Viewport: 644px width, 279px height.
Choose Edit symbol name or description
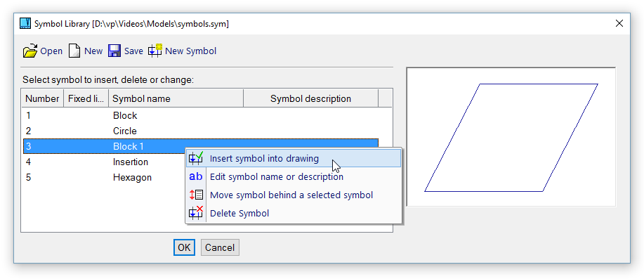coord(277,176)
